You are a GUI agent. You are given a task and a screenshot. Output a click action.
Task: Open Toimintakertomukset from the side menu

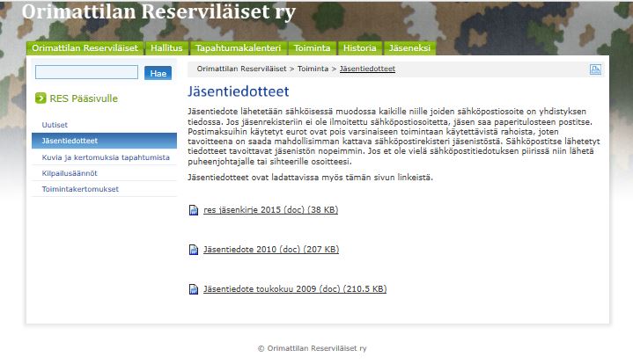pos(80,189)
